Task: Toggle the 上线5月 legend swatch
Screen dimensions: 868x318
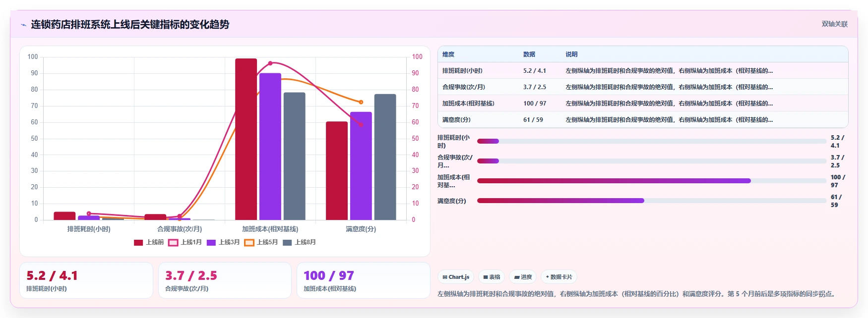Action: point(249,243)
